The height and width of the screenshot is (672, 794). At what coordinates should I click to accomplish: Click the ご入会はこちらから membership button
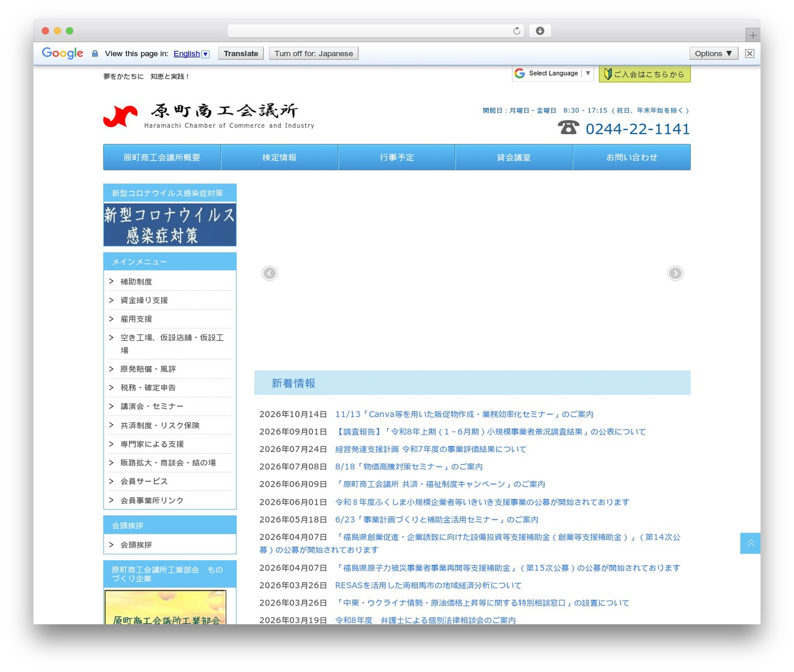coord(645,74)
